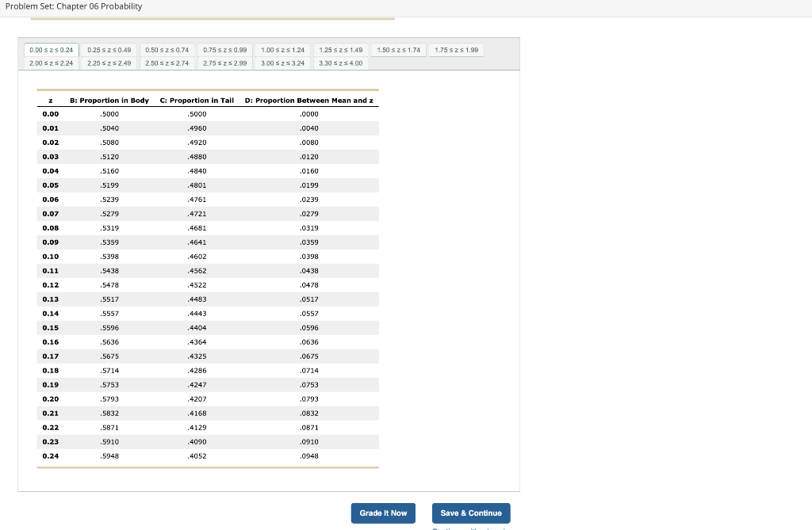
Task: Open the 3.30 ≤ z ≤ 4.00 tab
Action: coord(340,63)
